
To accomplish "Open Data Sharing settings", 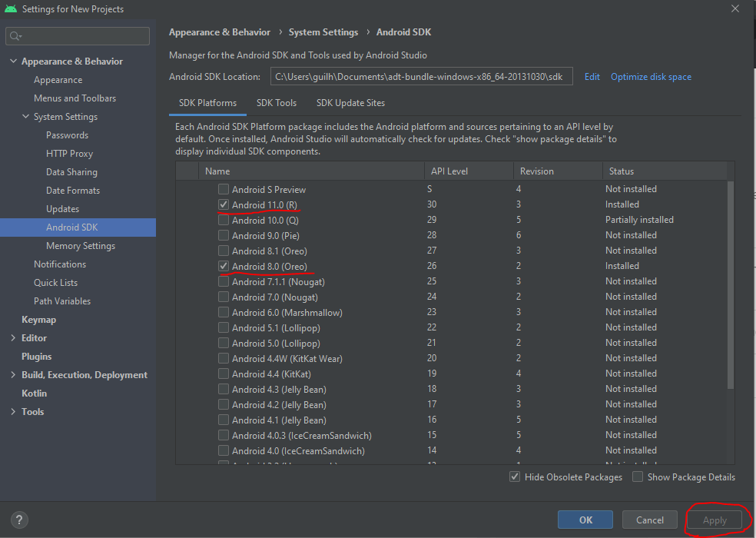I will [71, 171].
